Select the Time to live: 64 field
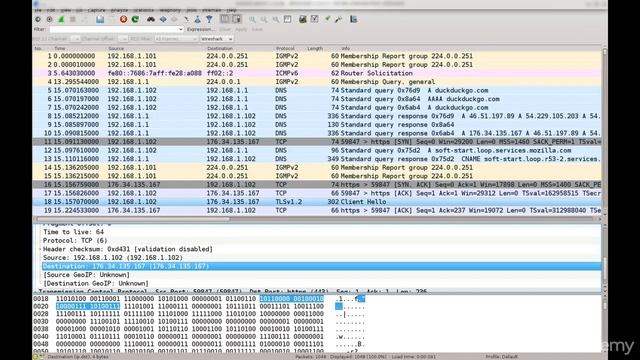The height and width of the screenshot is (360, 640). point(73,232)
